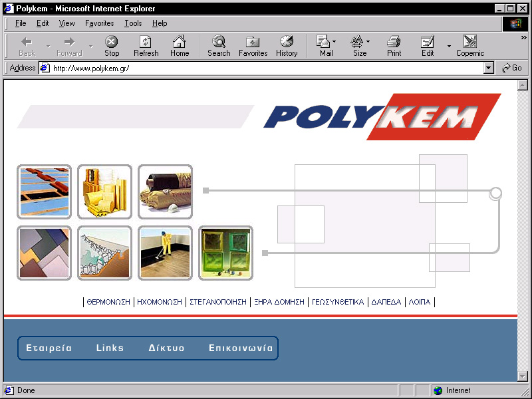This screenshot has height=399, width=532.
Task: Show browsing History
Action: pyautogui.click(x=287, y=46)
